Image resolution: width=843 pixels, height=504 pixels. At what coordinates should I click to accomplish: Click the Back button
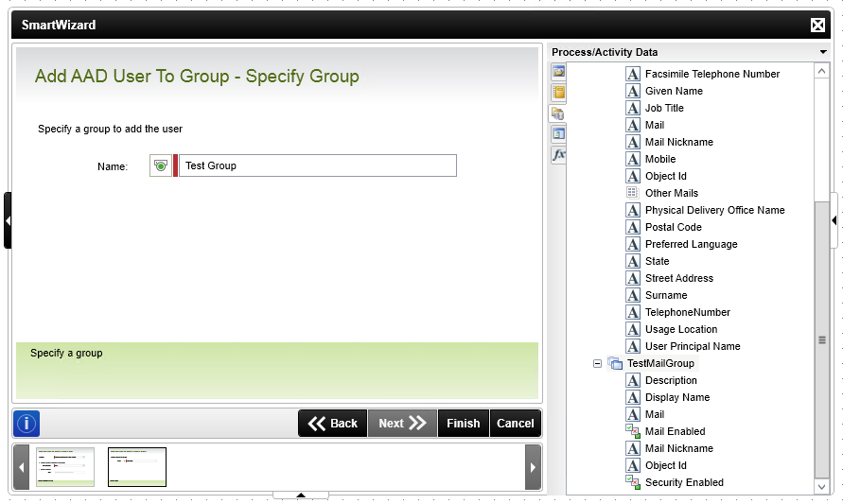coord(333,424)
